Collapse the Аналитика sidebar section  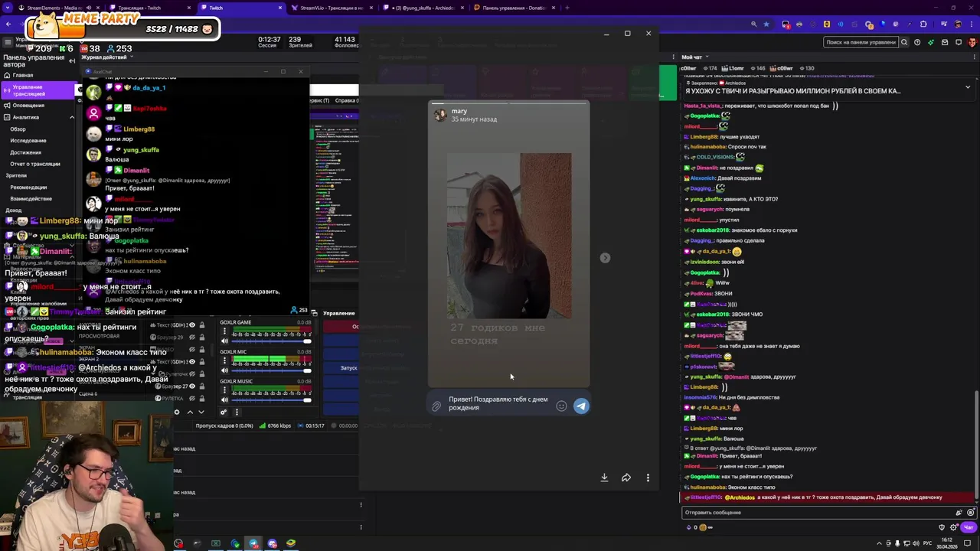(x=72, y=117)
